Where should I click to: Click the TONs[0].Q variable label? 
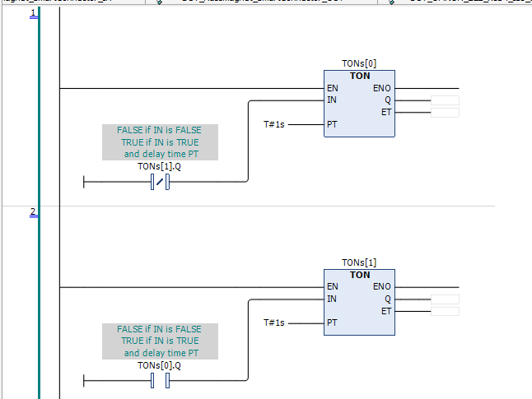click(159, 365)
